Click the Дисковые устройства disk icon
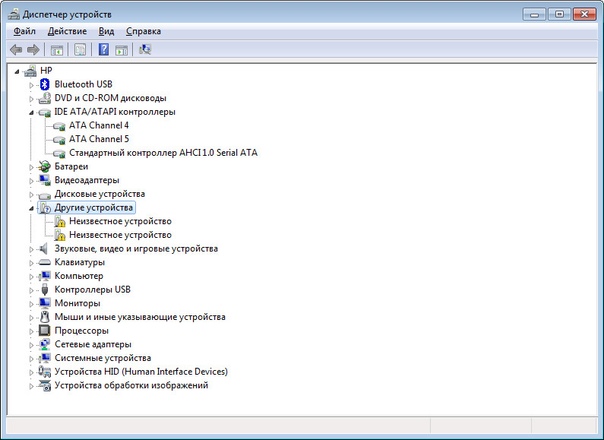The width and height of the screenshot is (604, 440). pyautogui.click(x=45, y=194)
